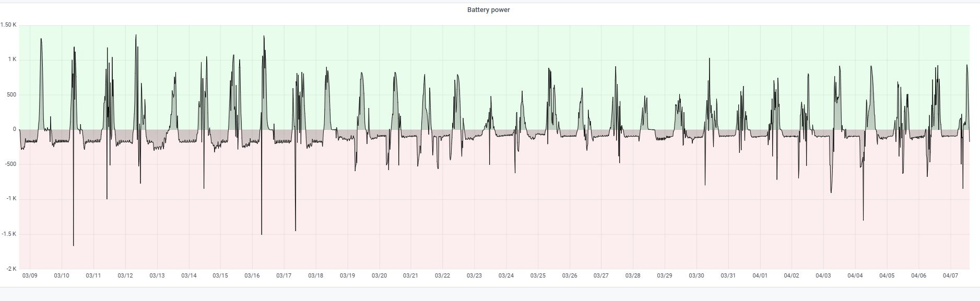
Task: Click the 03/17 date label
Action: click(x=284, y=275)
